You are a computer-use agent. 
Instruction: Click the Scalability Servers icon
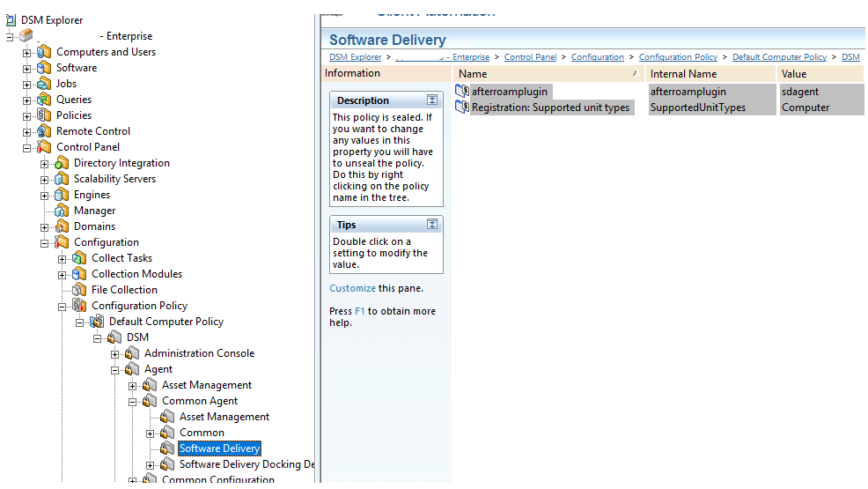(x=62, y=179)
